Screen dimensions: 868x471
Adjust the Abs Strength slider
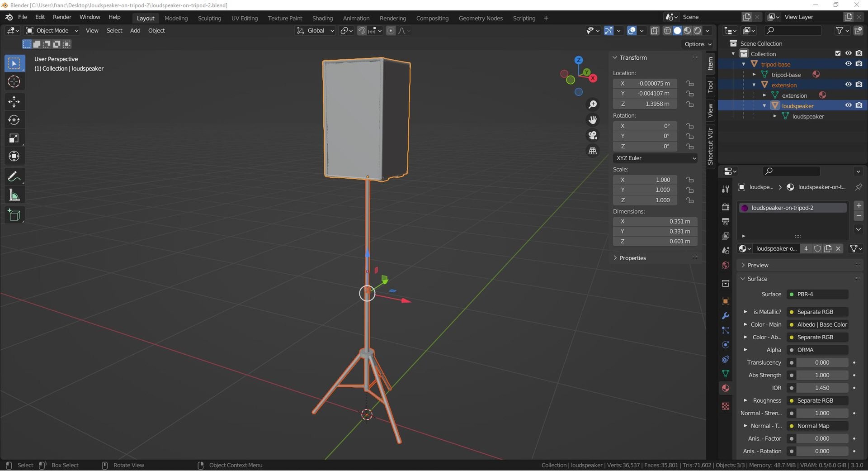click(822, 375)
